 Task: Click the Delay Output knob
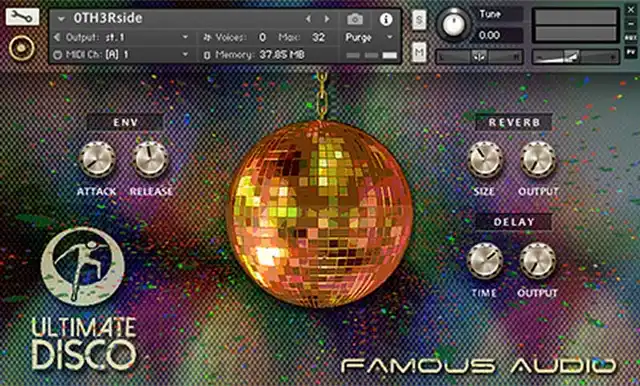(x=538, y=261)
